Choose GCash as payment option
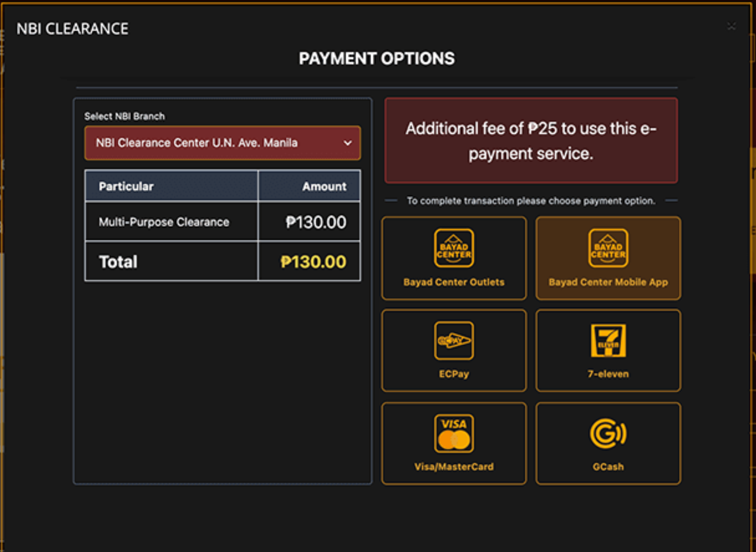This screenshot has height=552, width=756. [x=608, y=443]
